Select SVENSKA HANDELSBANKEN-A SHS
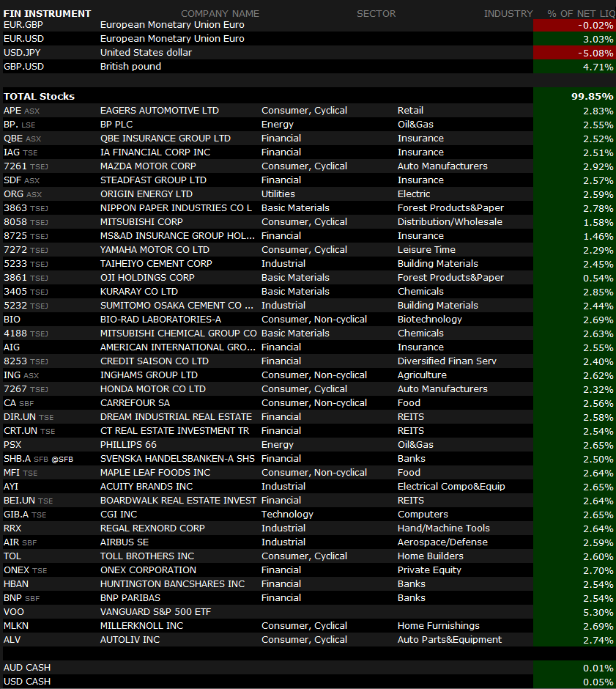This screenshot has height=689, width=616. coord(177,459)
